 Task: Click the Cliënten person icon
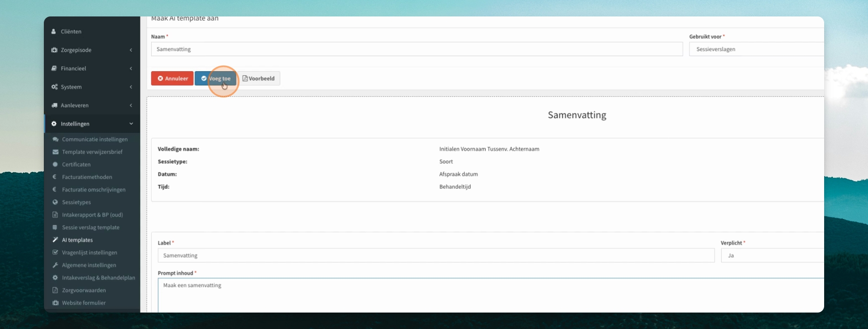[54, 32]
